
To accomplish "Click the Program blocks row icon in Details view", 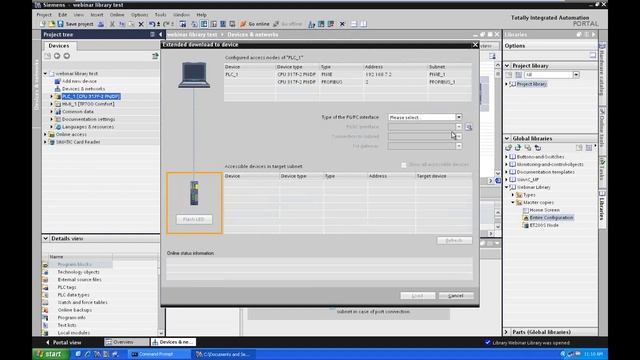I will [x=45, y=264].
